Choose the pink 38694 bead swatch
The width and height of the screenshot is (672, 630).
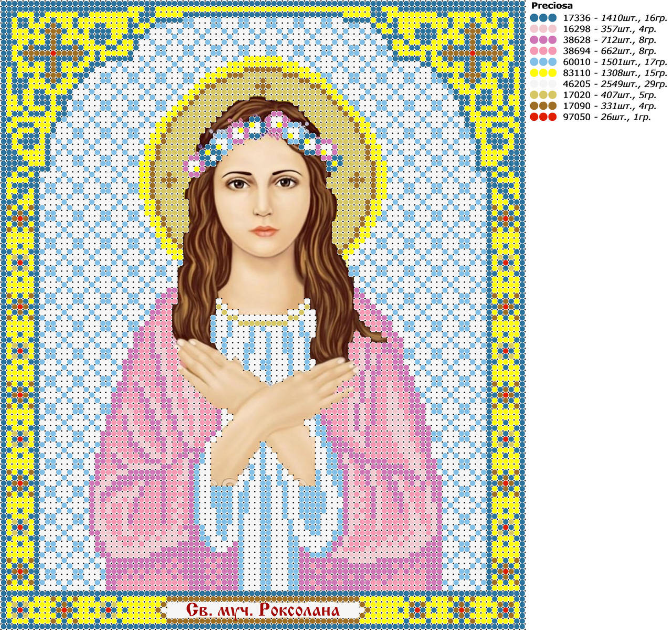pyautogui.click(x=543, y=51)
